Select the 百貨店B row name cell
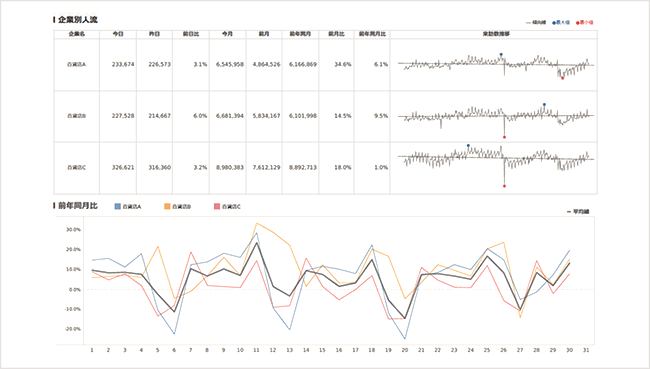650x369 pixels. (x=77, y=116)
